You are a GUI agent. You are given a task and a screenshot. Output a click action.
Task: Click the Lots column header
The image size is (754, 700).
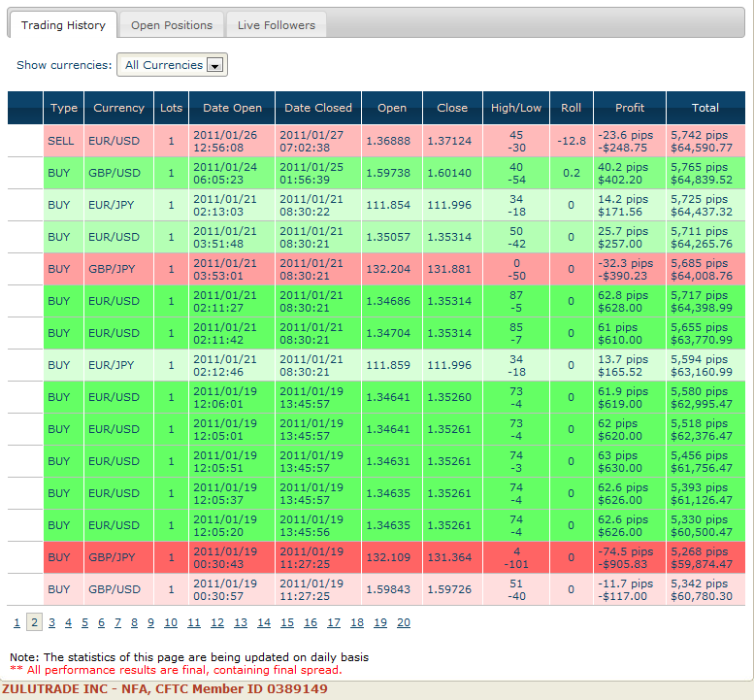click(171, 108)
